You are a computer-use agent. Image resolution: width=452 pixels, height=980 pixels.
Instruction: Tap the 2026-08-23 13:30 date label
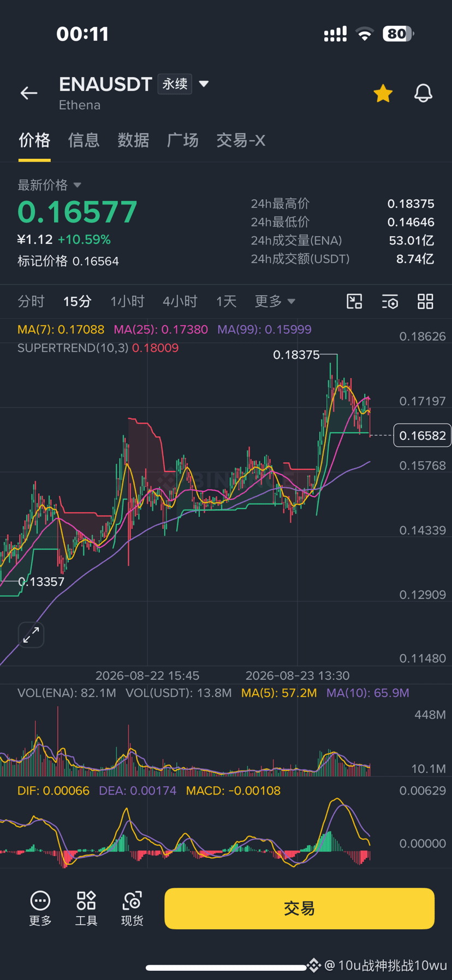point(298,676)
